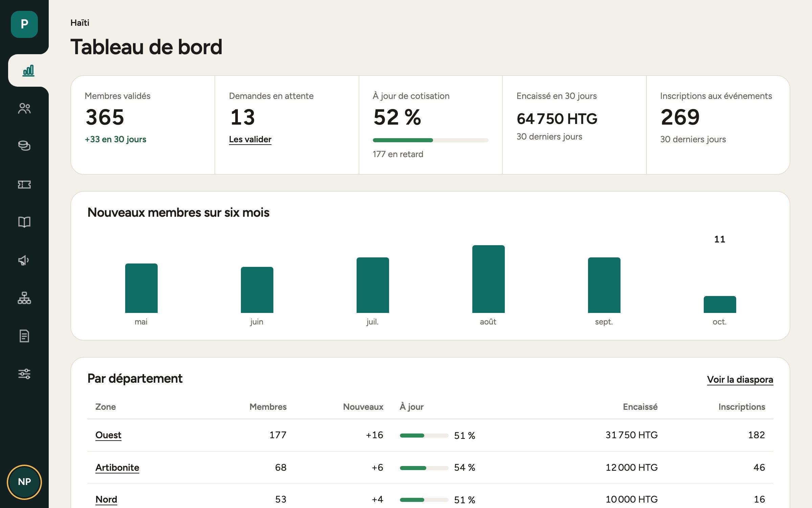The height and width of the screenshot is (508, 812).
Task: Open the organization hierarchy icon
Action: coord(24,298)
